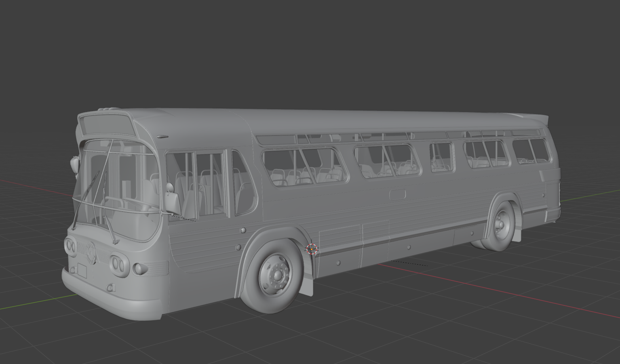Click the rearmost passenger side window
The width and height of the screenshot is (620, 364).
coord(531,151)
